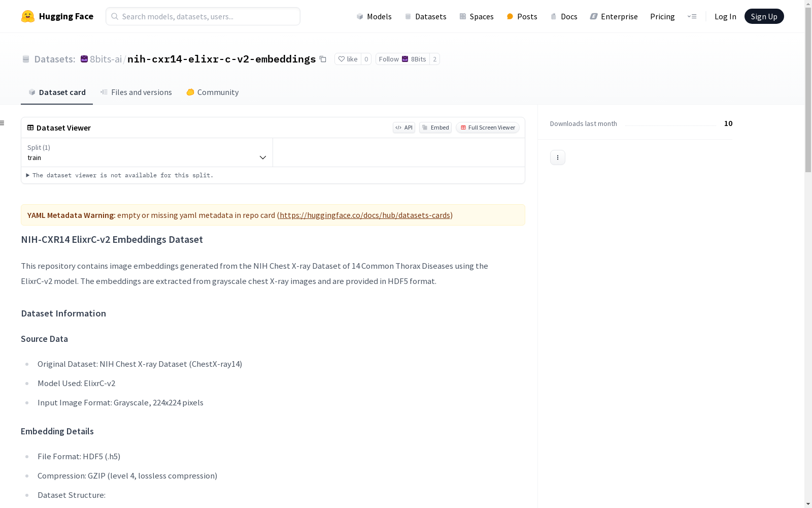Open the Split train dropdown
The image size is (812, 508).
147,152
